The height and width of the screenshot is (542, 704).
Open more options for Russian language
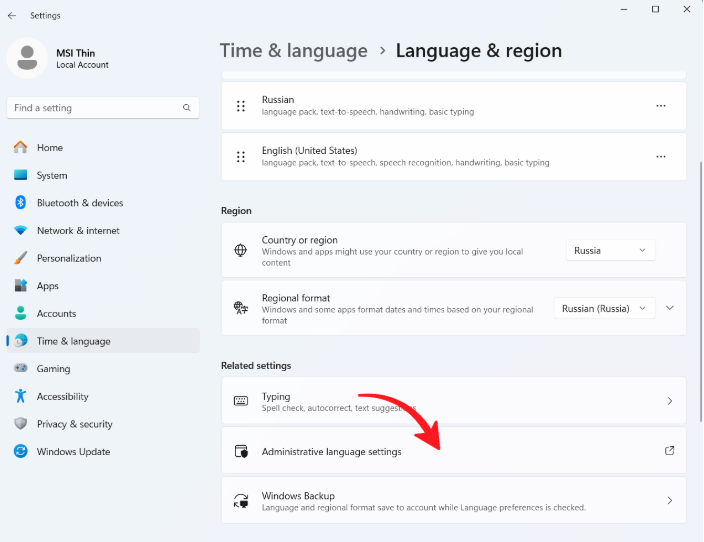point(660,105)
